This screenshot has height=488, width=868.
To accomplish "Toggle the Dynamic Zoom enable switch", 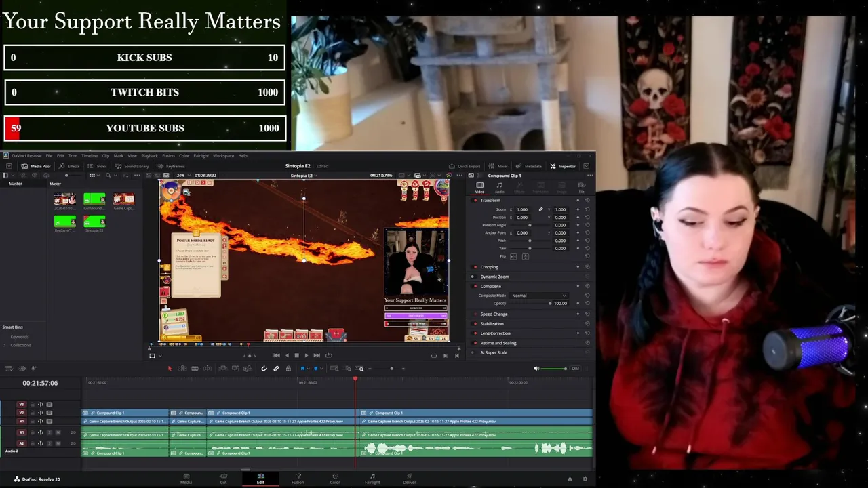I will coord(475,277).
